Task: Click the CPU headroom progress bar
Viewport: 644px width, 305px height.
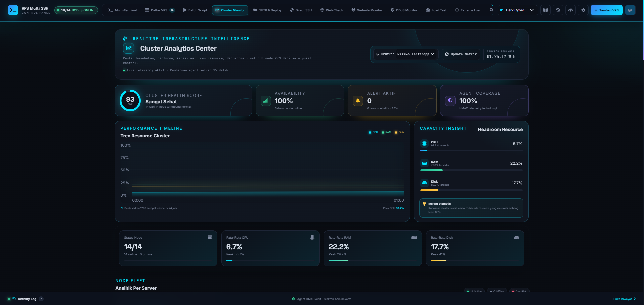Action: [x=471, y=151]
